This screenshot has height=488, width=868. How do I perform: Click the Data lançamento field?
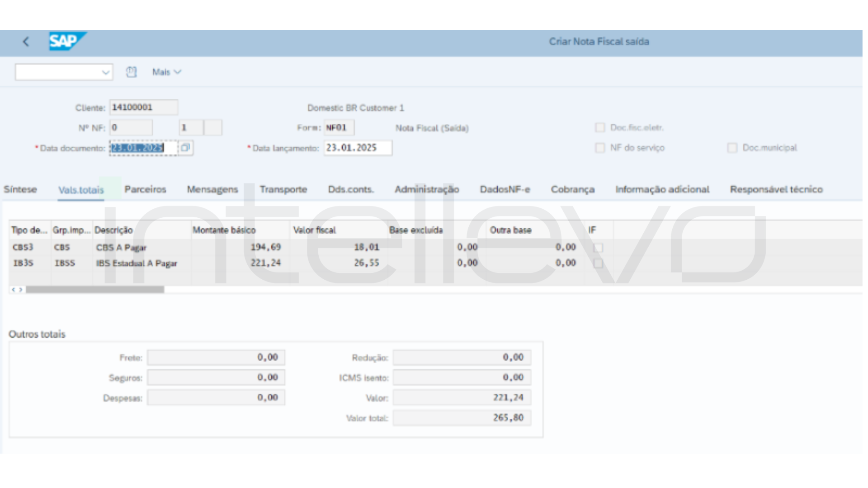(358, 148)
